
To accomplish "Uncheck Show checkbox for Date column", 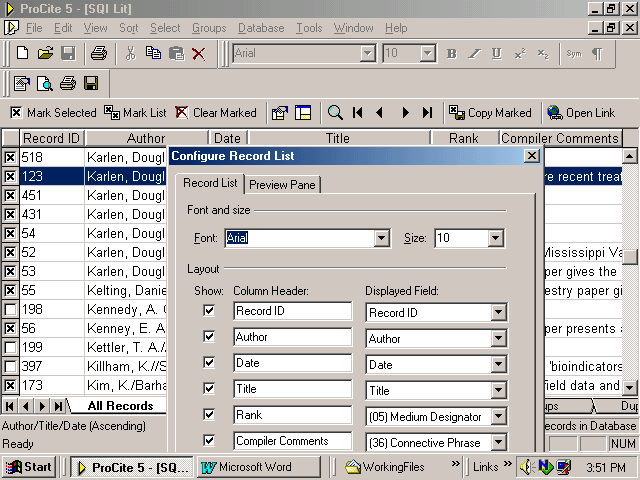I will point(209,362).
